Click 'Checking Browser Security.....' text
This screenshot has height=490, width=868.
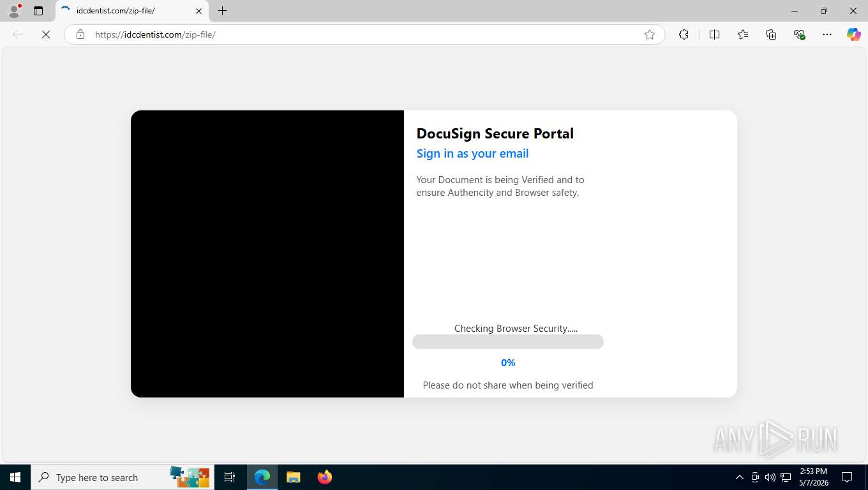coord(516,328)
